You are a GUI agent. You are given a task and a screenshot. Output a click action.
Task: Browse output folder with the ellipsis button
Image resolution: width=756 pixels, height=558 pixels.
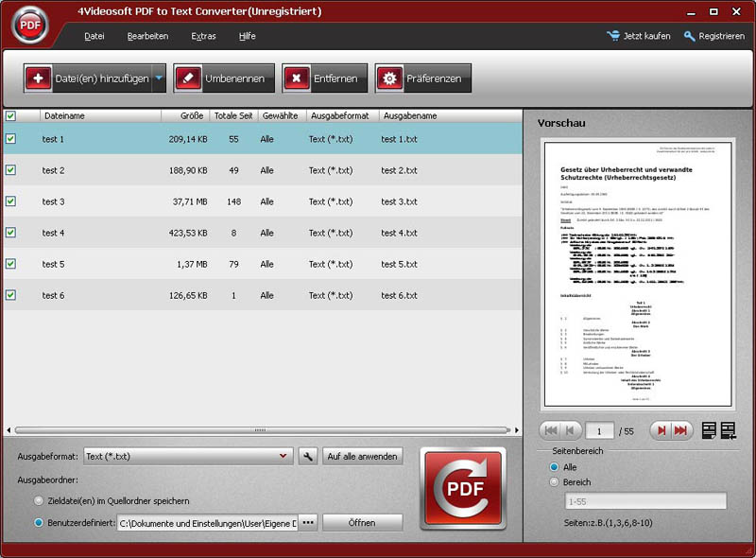pos(307,522)
